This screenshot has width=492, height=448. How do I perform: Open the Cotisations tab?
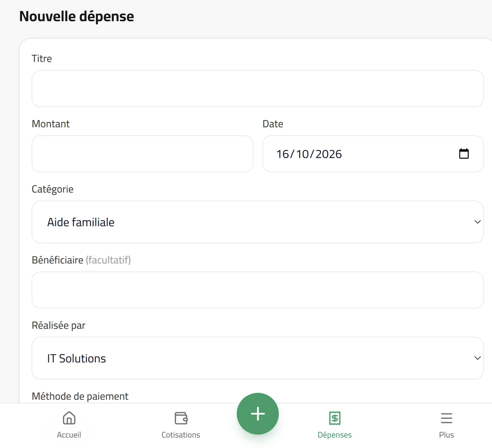181,425
